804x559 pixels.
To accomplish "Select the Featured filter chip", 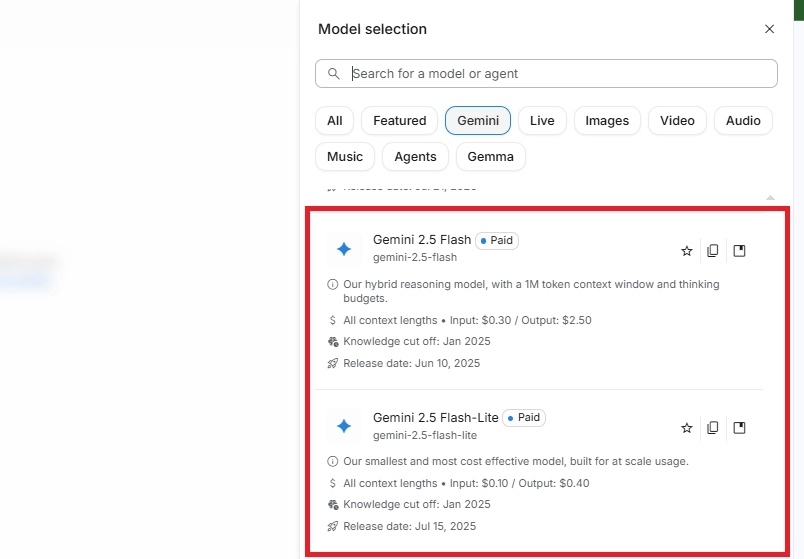I will pos(399,121).
